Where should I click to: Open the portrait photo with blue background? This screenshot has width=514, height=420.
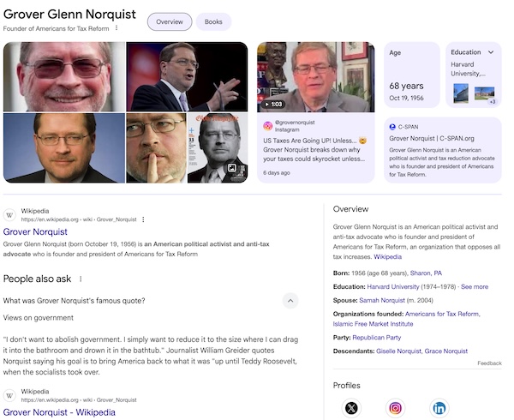pos(64,148)
